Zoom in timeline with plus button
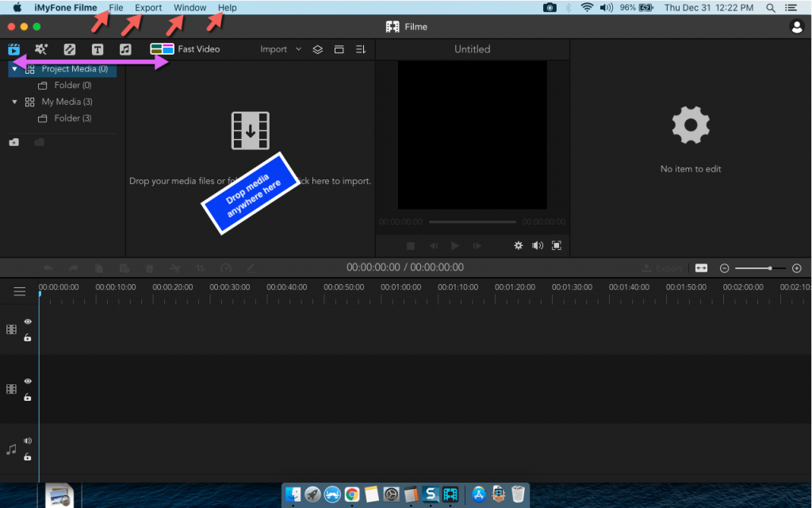Screen dimensions: 812x508 (x=797, y=268)
